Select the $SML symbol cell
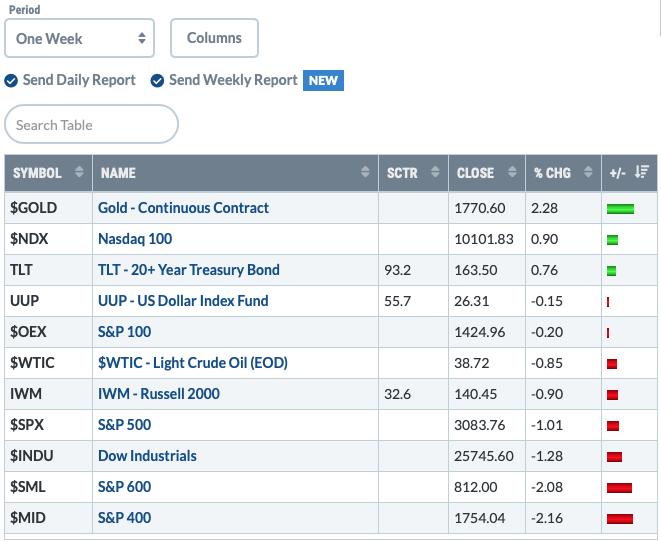 [x=48, y=487]
